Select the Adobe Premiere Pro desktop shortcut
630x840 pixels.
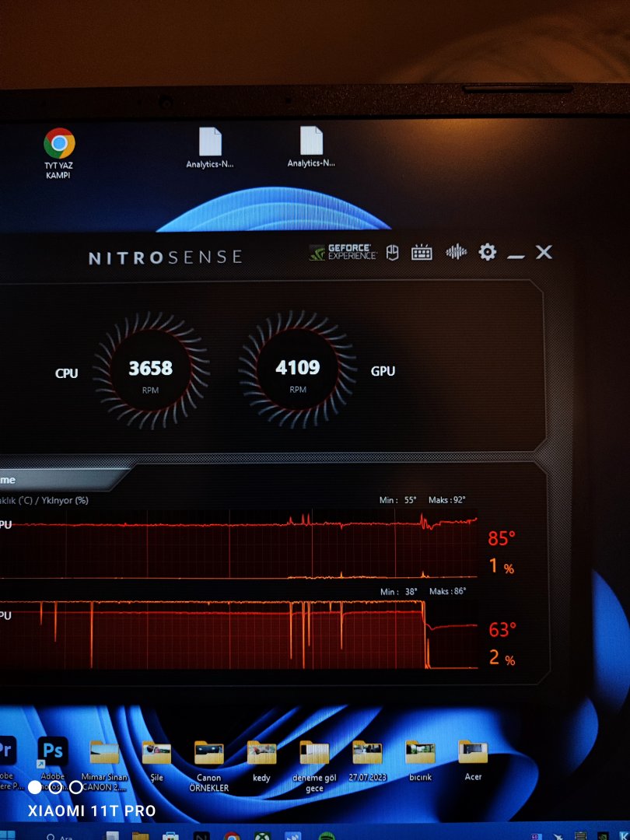coord(8,764)
